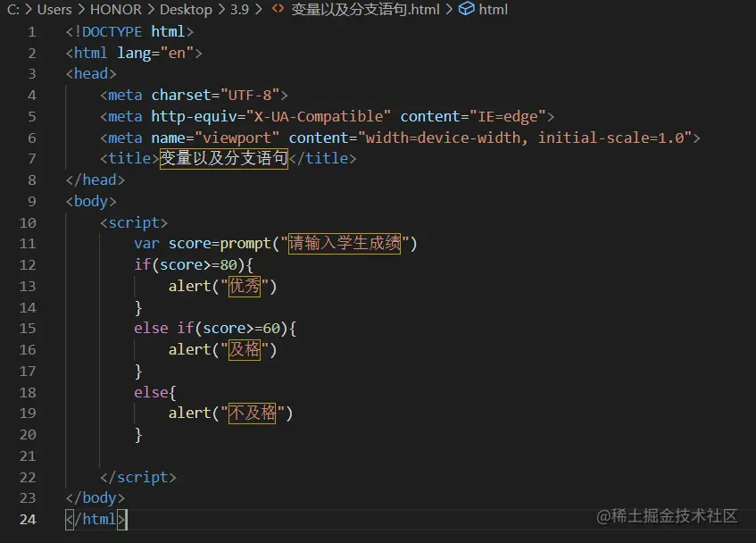Click the opening body tag
756x543 pixels.
91,202
